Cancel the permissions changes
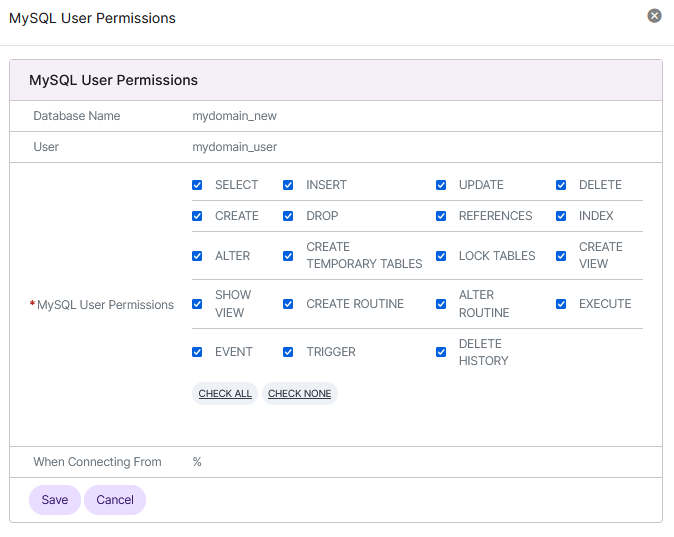The width and height of the screenshot is (674, 537). pos(115,500)
